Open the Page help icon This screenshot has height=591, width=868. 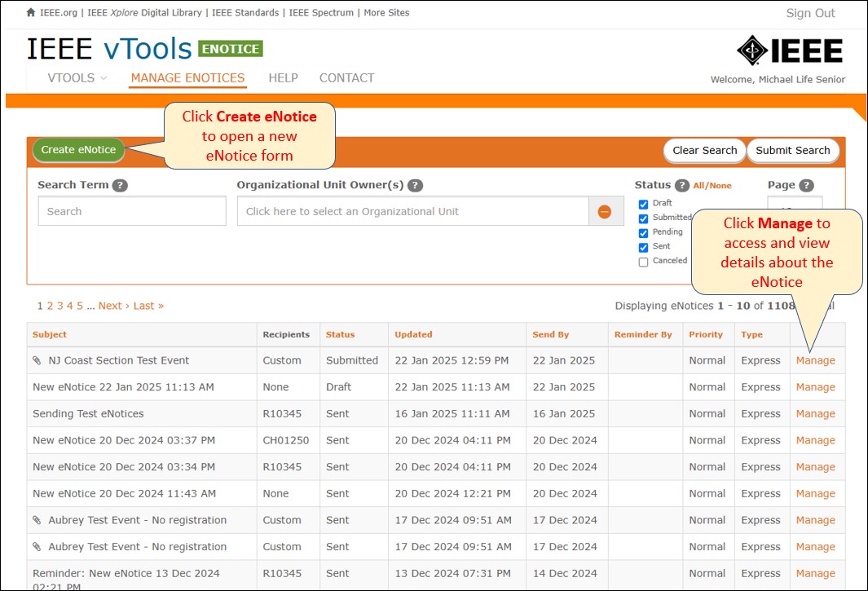pos(807,186)
